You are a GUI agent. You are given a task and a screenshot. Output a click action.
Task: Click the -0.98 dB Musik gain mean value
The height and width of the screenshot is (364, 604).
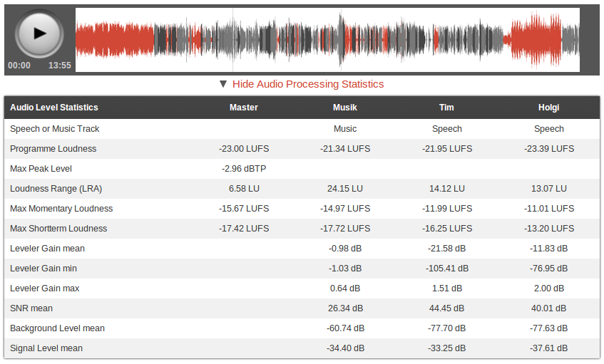click(x=345, y=249)
